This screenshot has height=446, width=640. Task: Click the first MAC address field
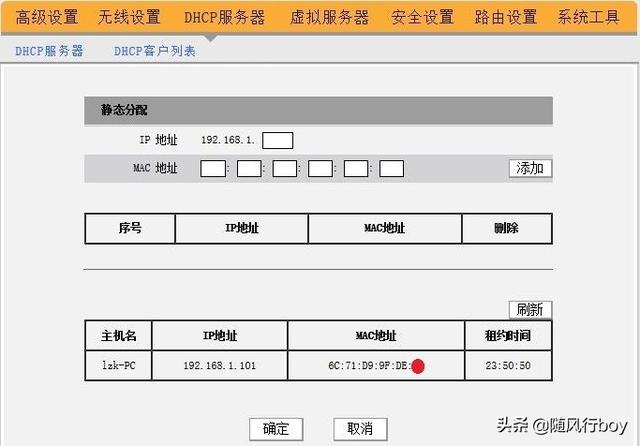tap(213, 169)
